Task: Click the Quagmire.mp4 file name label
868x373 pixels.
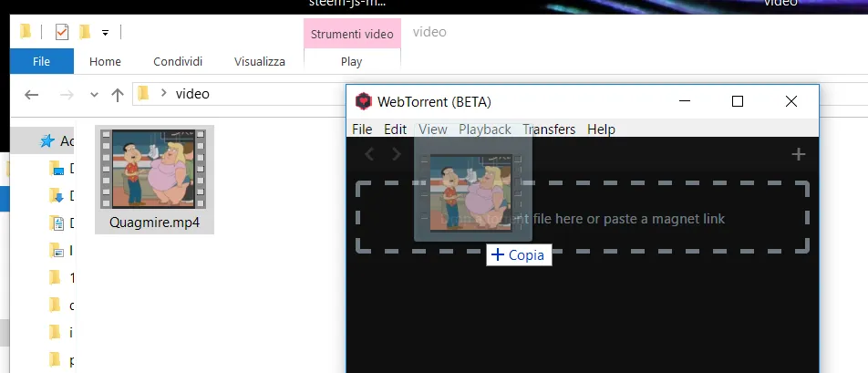Action: point(154,223)
